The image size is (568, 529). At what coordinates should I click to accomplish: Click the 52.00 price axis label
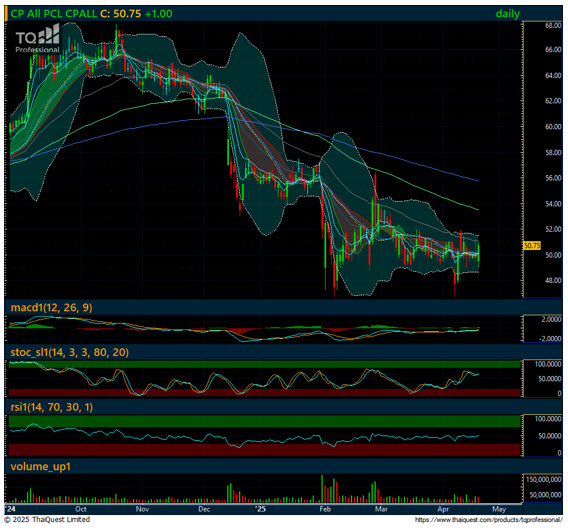coord(553,229)
